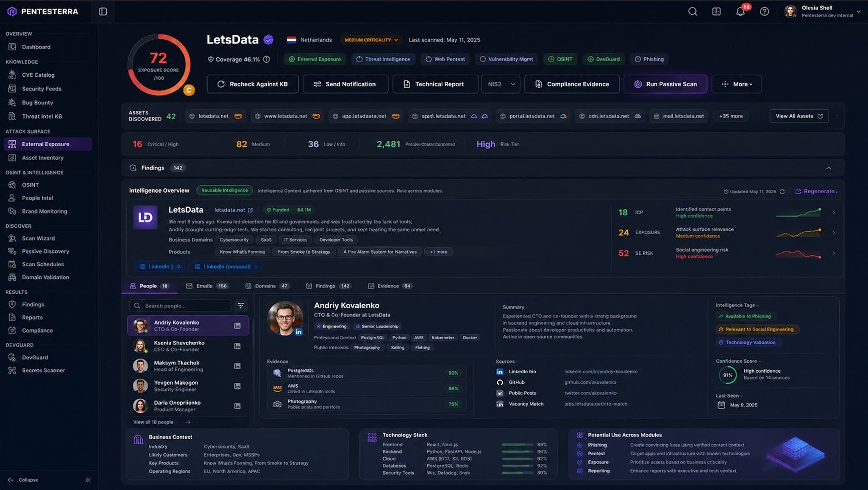The width and height of the screenshot is (868, 490).
Task: Toggle the Threat Intelligence module chip
Action: tap(383, 59)
